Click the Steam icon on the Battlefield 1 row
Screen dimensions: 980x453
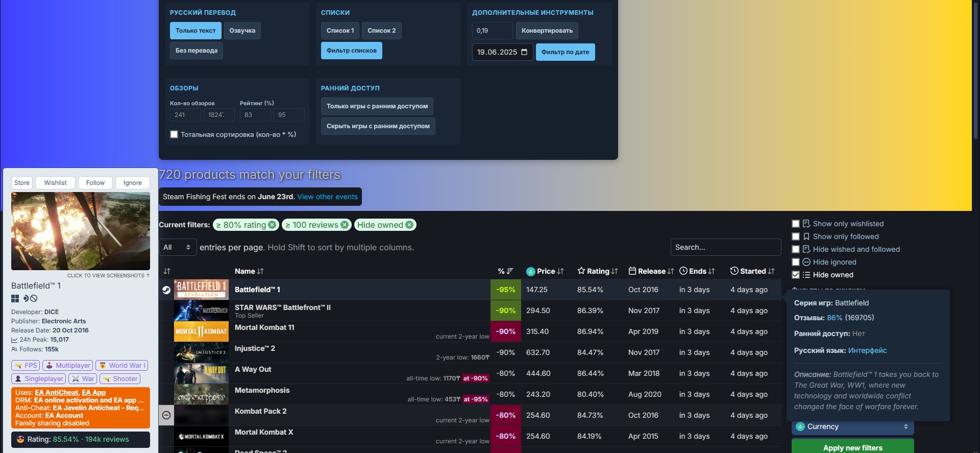point(166,290)
